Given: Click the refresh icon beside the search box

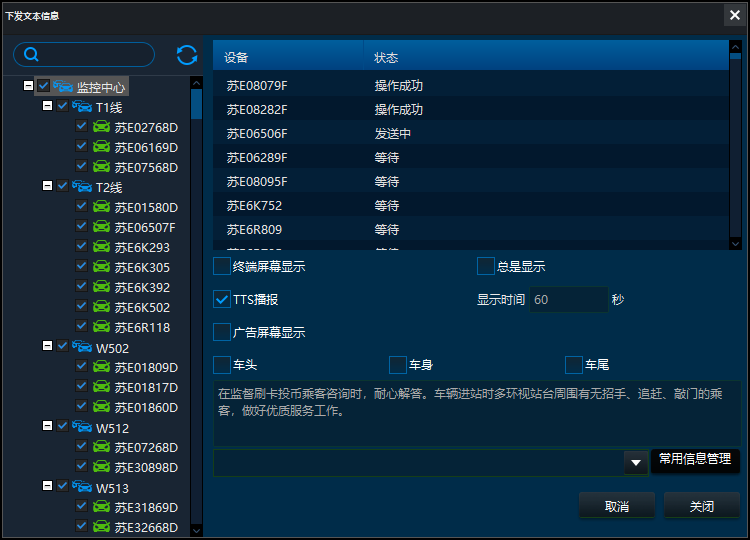Looking at the screenshot, I should click(x=186, y=55).
